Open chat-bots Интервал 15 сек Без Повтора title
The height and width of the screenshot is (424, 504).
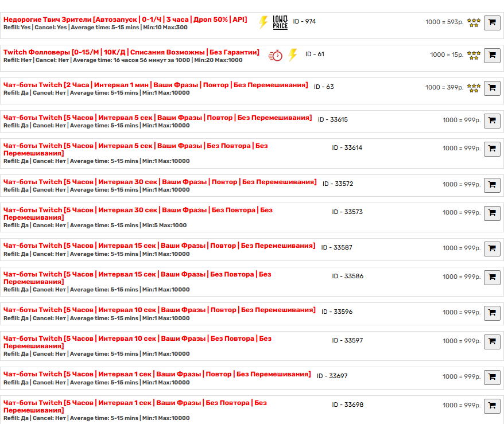(x=137, y=278)
